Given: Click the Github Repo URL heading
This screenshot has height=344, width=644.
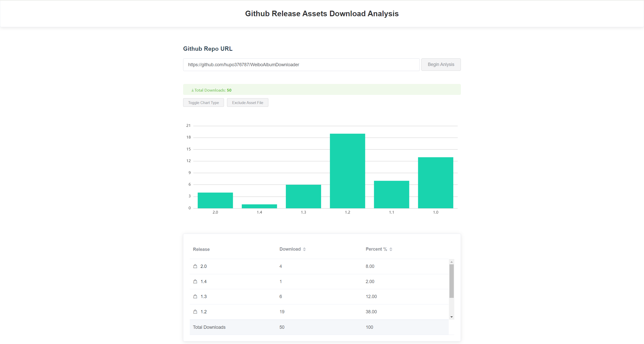Looking at the screenshot, I should tap(208, 49).
